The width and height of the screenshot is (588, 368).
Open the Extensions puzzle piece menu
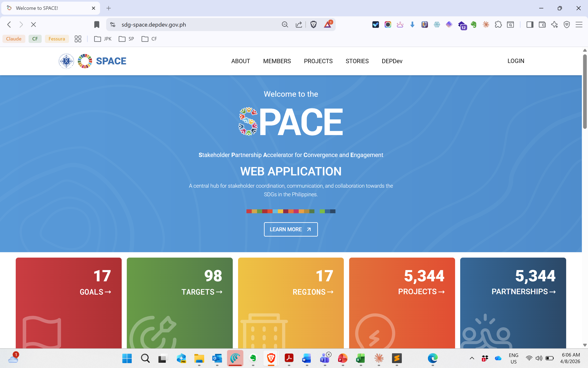(x=498, y=25)
